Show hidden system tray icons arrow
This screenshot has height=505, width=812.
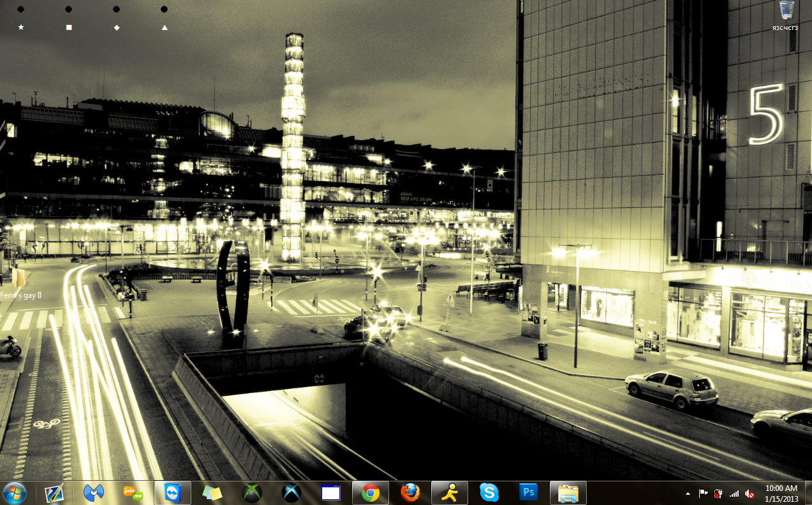tap(688, 494)
